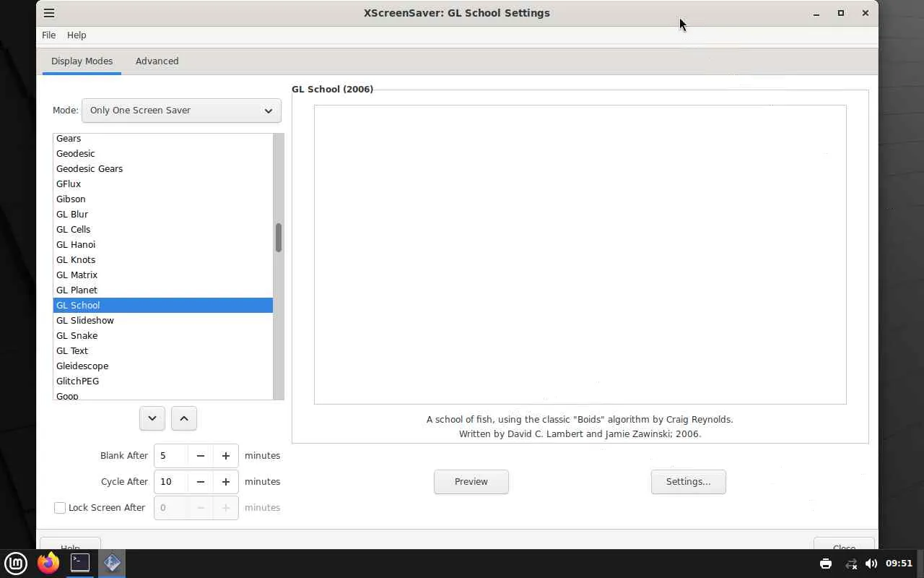Click the 09:51 taskbar clock
Screen dimensions: 924x578
click(x=899, y=564)
